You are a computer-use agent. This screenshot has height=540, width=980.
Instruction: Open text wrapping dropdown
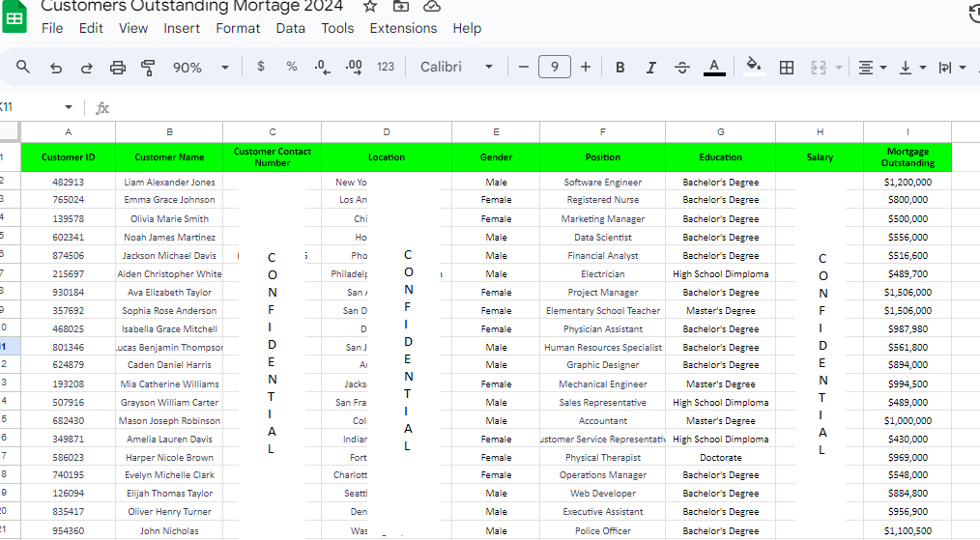pyautogui.click(x=952, y=68)
